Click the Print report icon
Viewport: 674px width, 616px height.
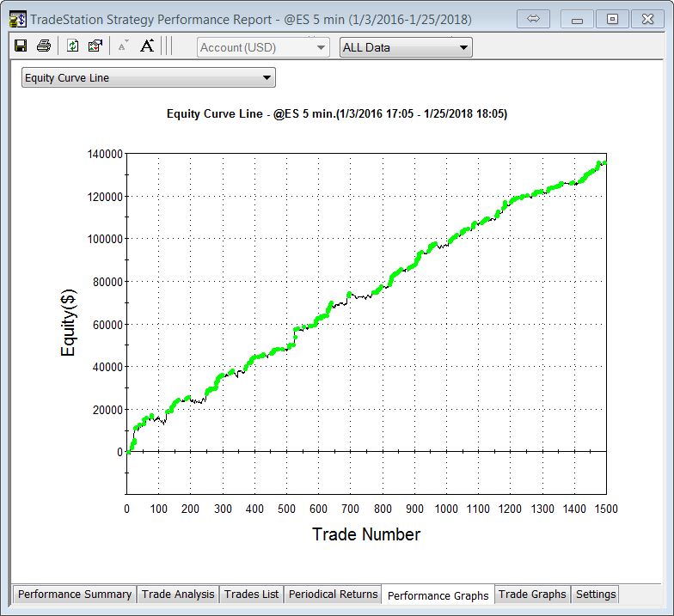43,46
